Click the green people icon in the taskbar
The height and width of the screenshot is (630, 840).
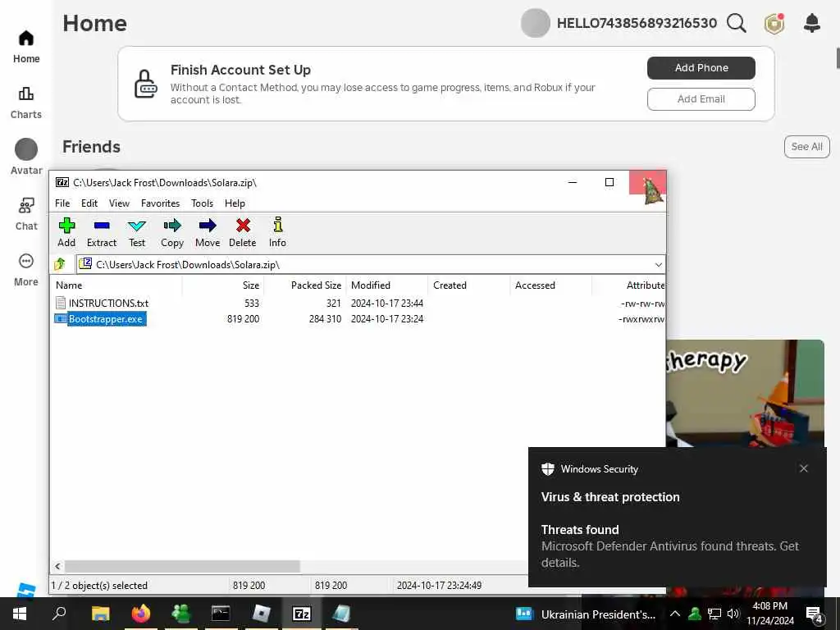pyautogui.click(x=181, y=614)
